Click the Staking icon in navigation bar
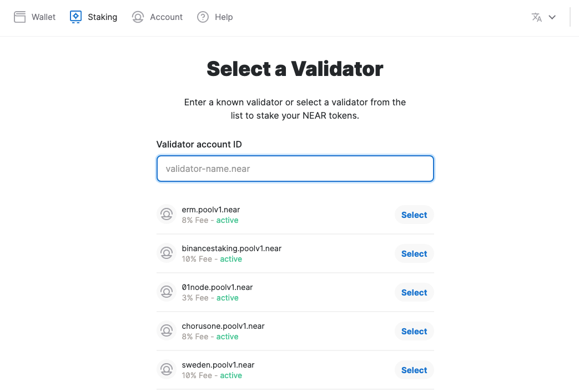This screenshot has width=579, height=392. (76, 17)
